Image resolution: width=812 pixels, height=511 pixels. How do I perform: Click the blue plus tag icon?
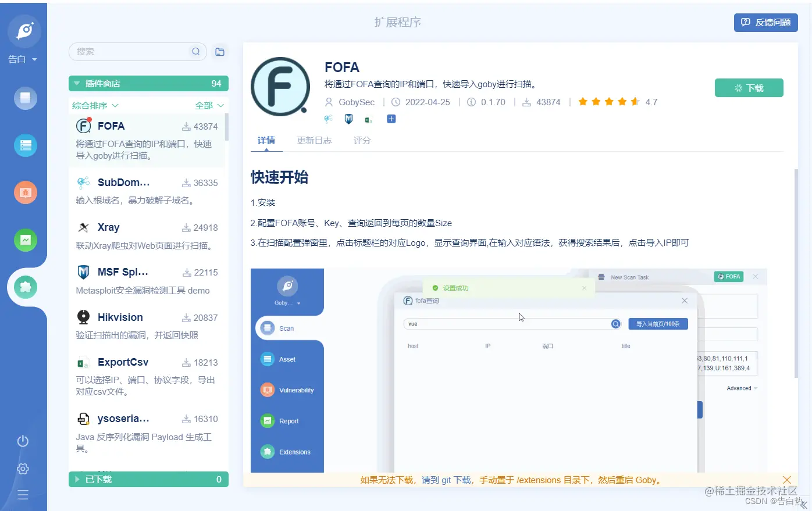point(391,119)
